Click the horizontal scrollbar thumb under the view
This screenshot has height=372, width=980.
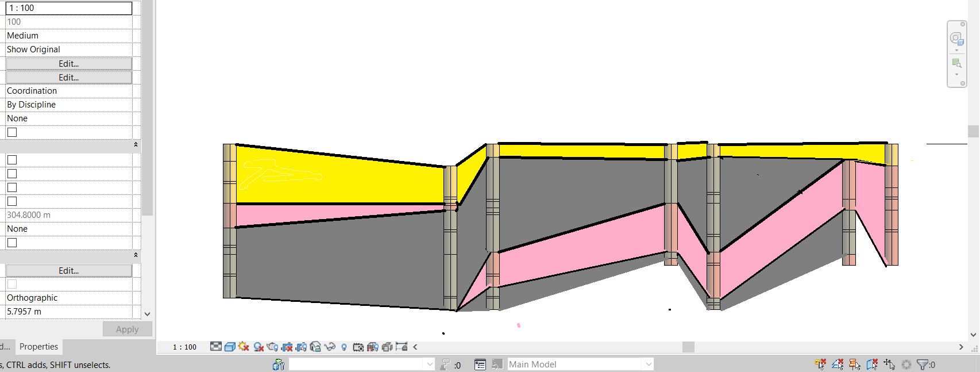tap(688, 347)
